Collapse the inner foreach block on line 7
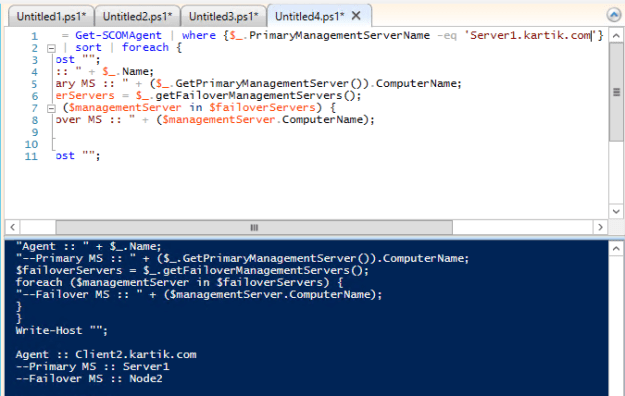Viewport: 625px width, 396px height. point(51,108)
